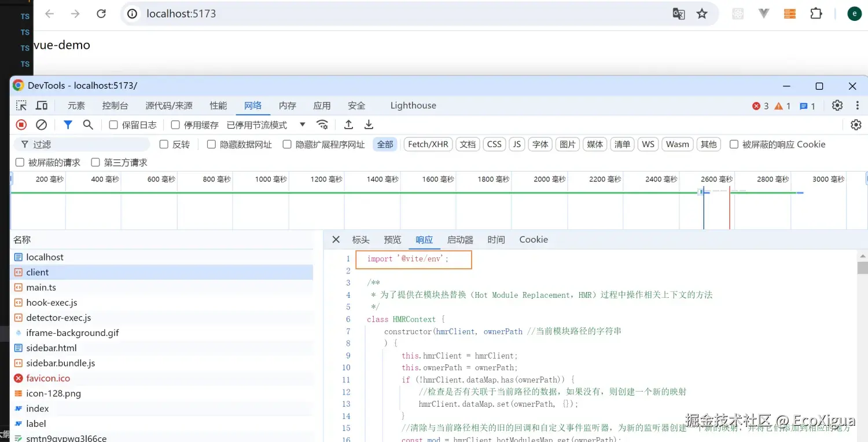Click the red error count badge
The width and height of the screenshot is (868, 442).
point(760,106)
